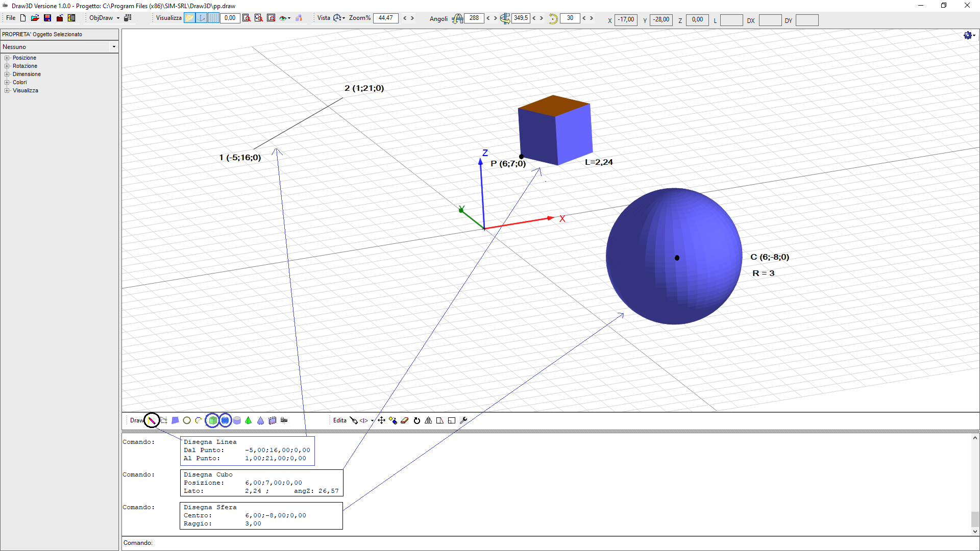The image size is (980, 551).
Task: Select the line drawing tool
Action: tap(152, 420)
